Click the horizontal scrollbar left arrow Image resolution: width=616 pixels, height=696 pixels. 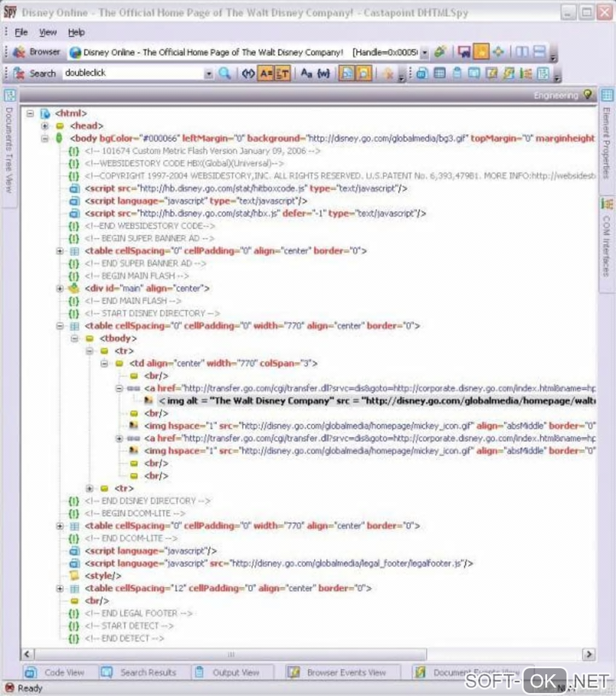click(x=27, y=654)
